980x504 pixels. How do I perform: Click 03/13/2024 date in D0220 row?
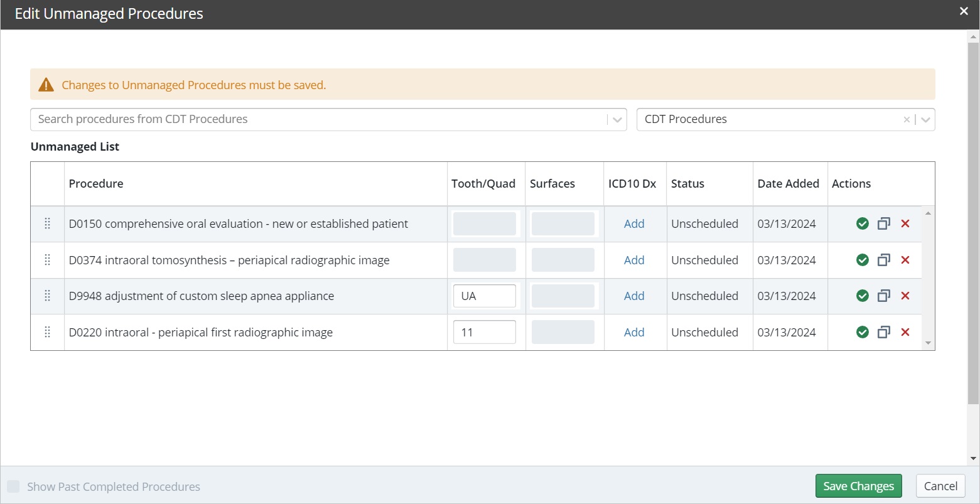[787, 332]
